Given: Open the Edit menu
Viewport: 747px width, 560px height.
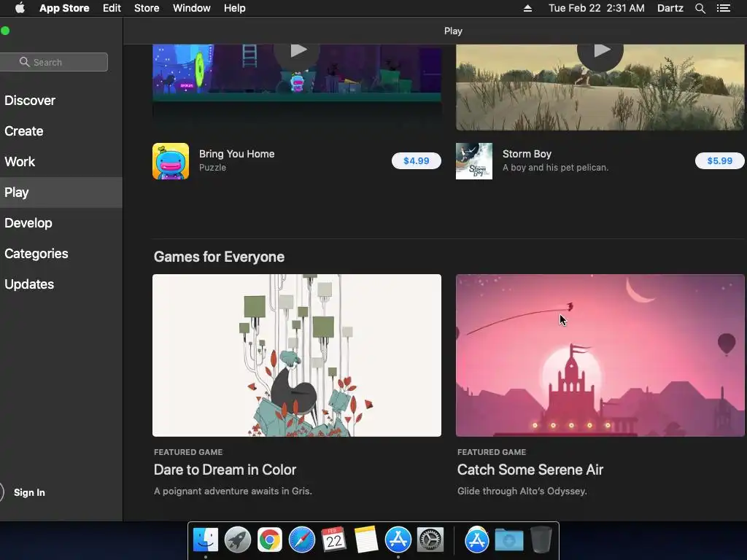Looking at the screenshot, I should (x=112, y=8).
